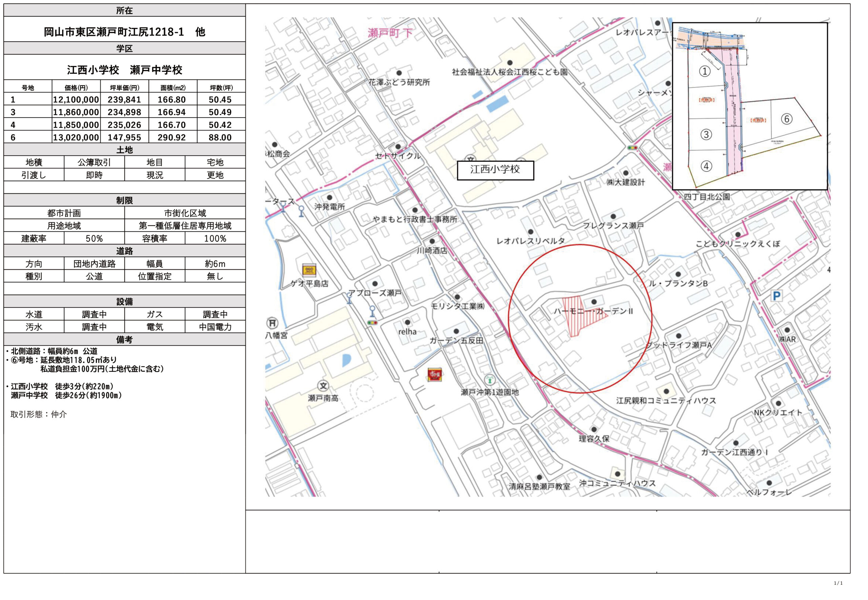
Task: Click the 八幡宮 shrine icon
Action: click(272, 323)
